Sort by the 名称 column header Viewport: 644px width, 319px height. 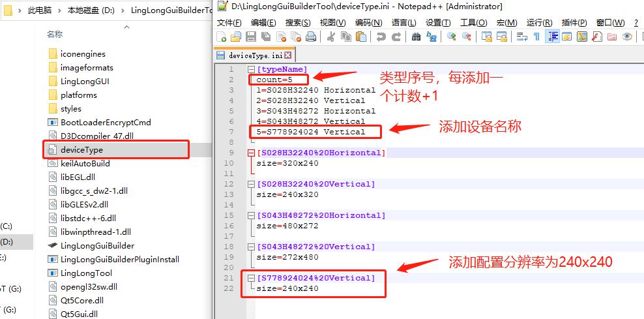point(55,35)
